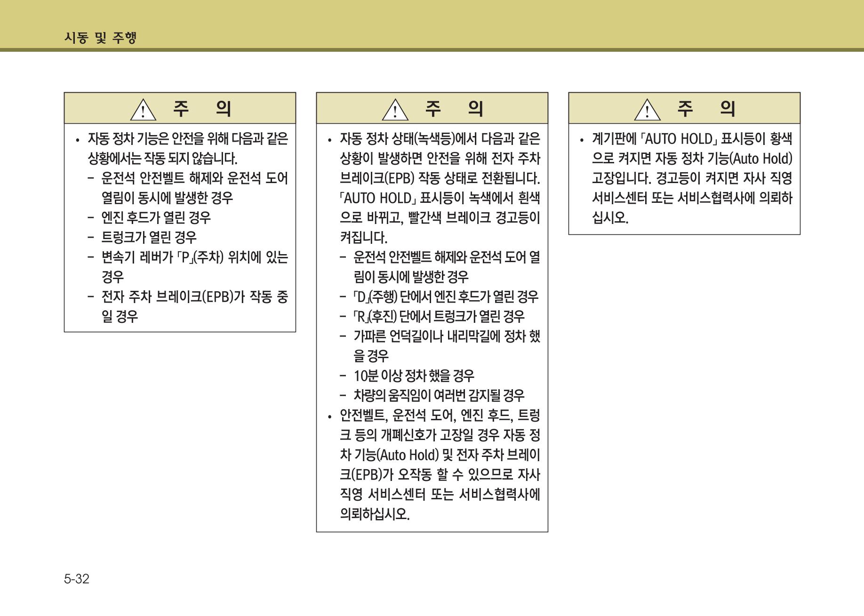
Task: Click the line '크(EPB)가 오작동 할 수 있으므로 자사'
Action: (x=440, y=474)
